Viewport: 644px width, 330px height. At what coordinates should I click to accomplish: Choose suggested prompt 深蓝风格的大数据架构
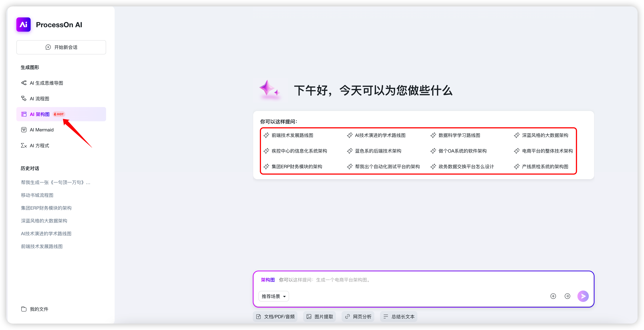click(541, 135)
